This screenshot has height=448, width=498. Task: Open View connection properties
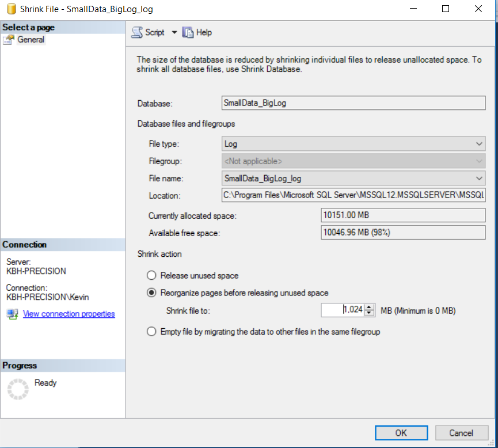pos(69,314)
